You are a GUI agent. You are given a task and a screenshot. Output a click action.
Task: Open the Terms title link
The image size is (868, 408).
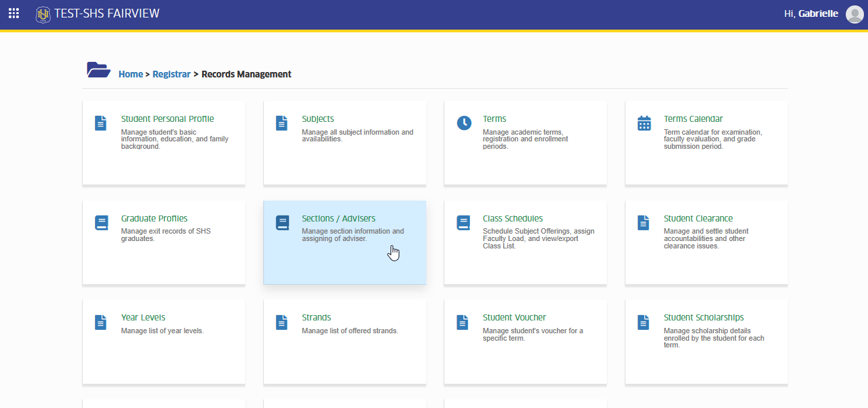[494, 118]
